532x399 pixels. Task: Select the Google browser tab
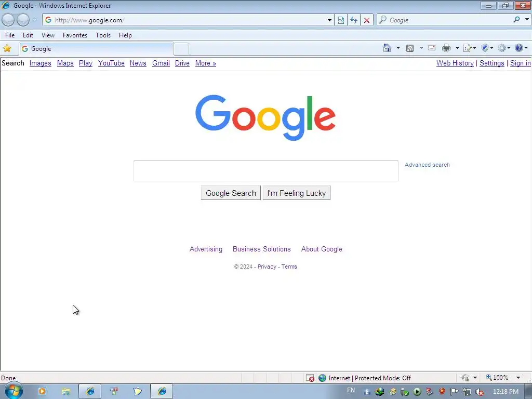coord(96,49)
